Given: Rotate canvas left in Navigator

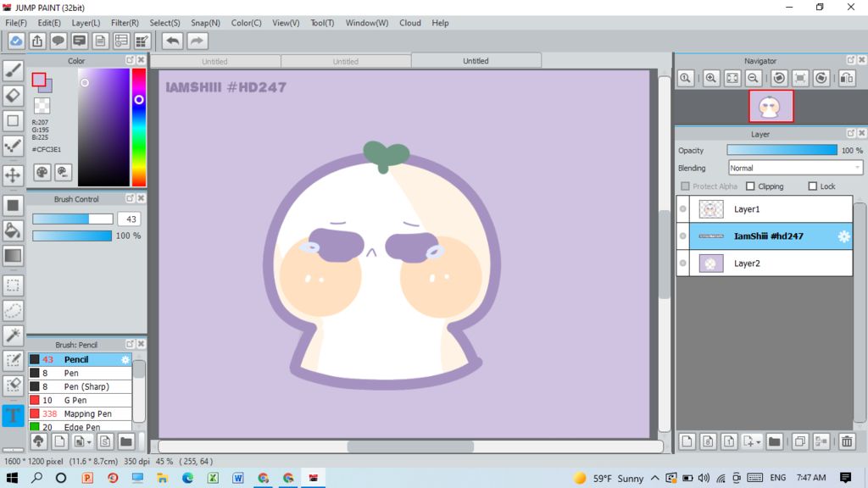Looking at the screenshot, I should (x=780, y=78).
